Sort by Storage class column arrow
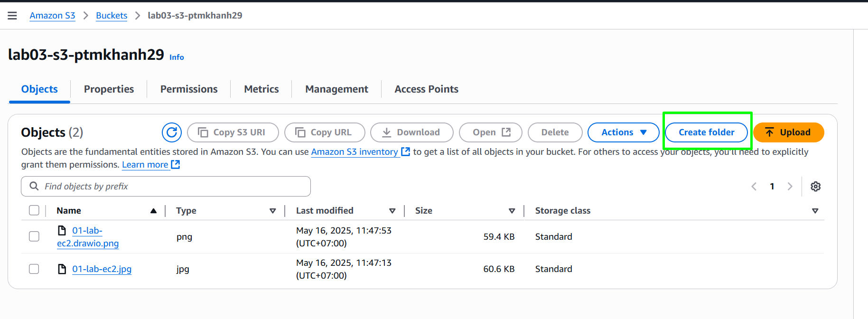 tap(815, 211)
